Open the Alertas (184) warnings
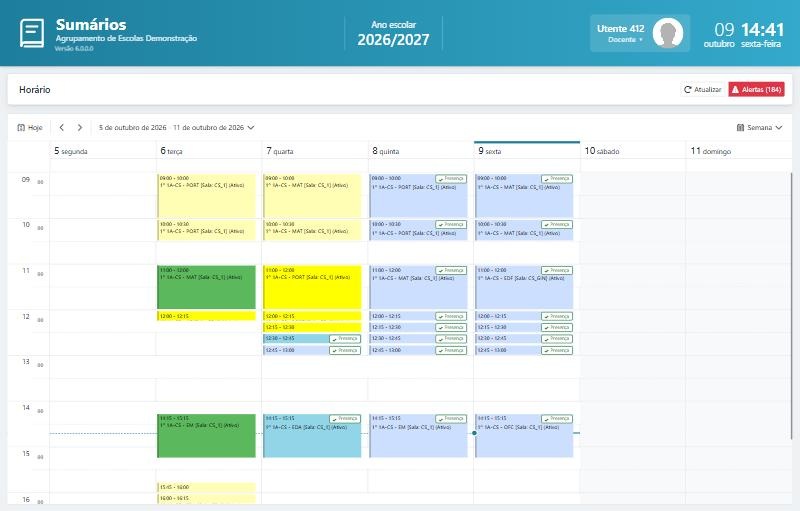Viewport: 800px width, 511px height. 756,89
